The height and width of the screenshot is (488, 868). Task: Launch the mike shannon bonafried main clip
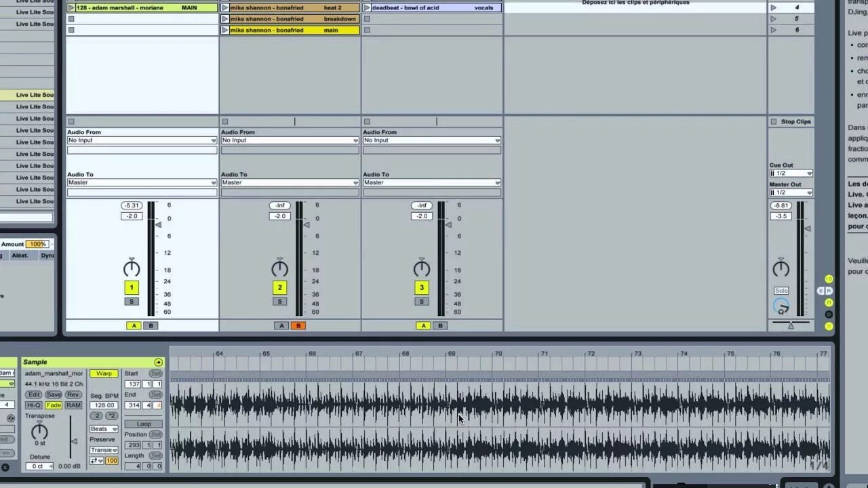pos(225,30)
